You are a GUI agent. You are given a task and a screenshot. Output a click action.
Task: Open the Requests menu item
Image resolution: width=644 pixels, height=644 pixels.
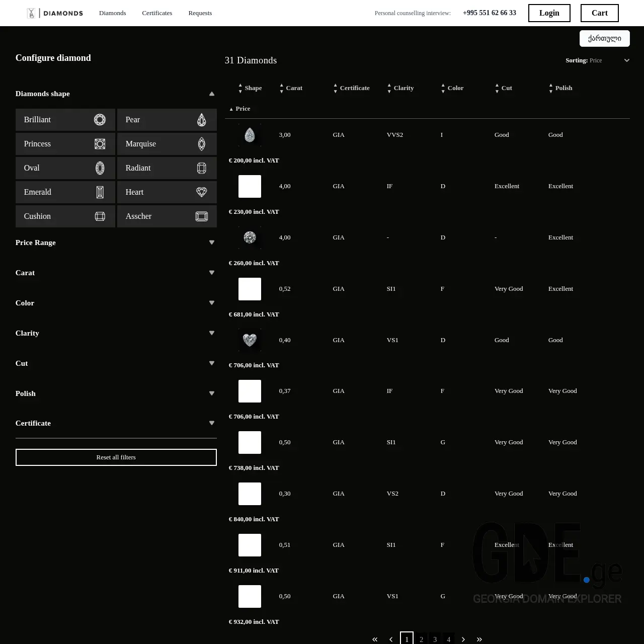click(200, 13)
